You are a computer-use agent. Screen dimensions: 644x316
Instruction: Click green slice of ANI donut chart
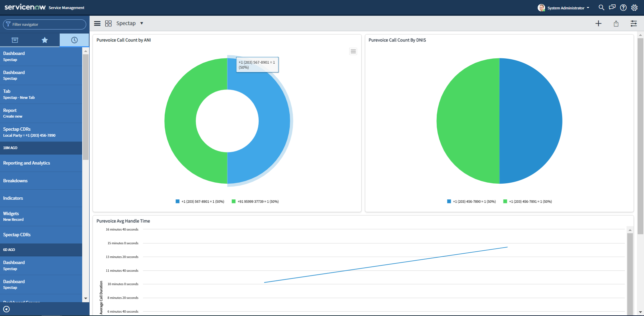pos(180,121)
